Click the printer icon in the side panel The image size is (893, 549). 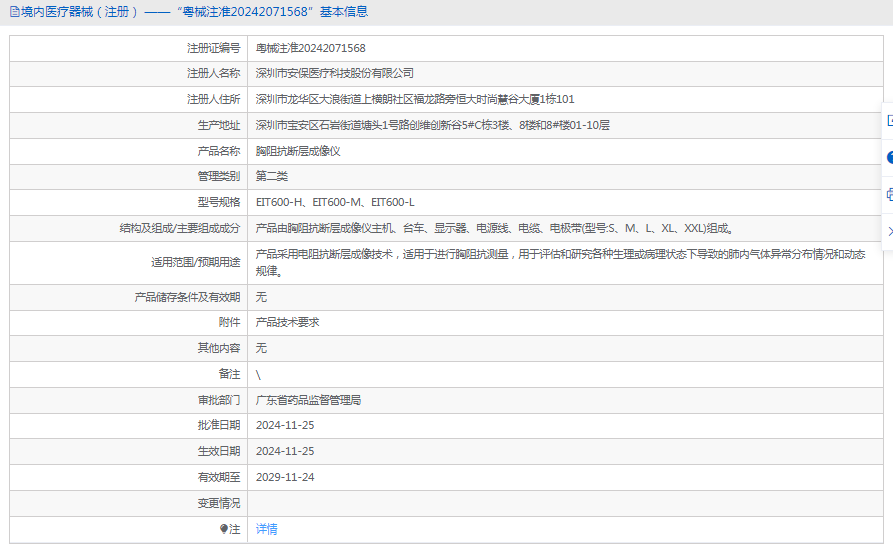(889, 195)
